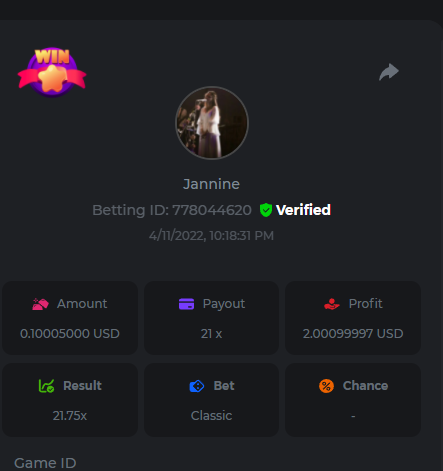This screenshot has height=471, width=443.
Task: Click the green Verified shield icon
Action: 266,210
